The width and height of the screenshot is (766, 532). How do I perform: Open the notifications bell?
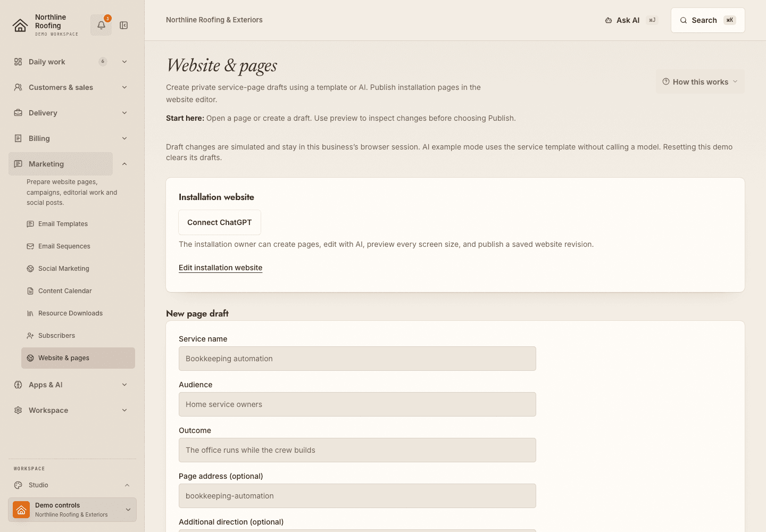click(x=101, y=25)
